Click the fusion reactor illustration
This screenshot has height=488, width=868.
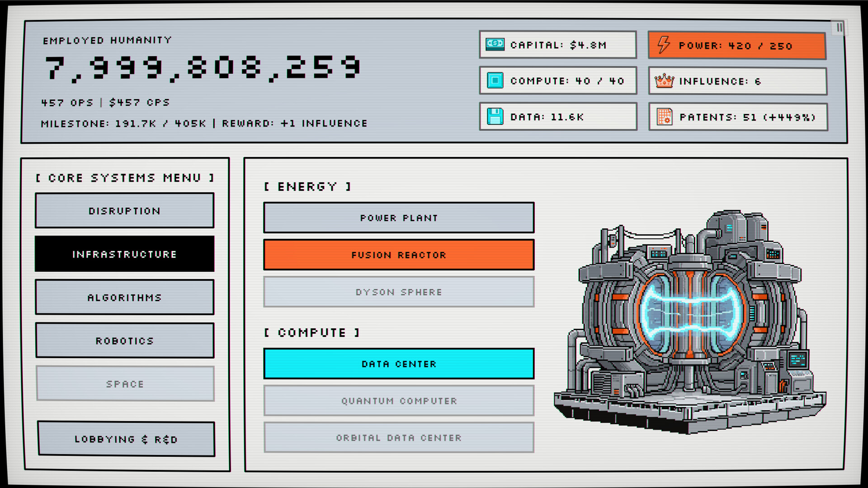(689, 322)
